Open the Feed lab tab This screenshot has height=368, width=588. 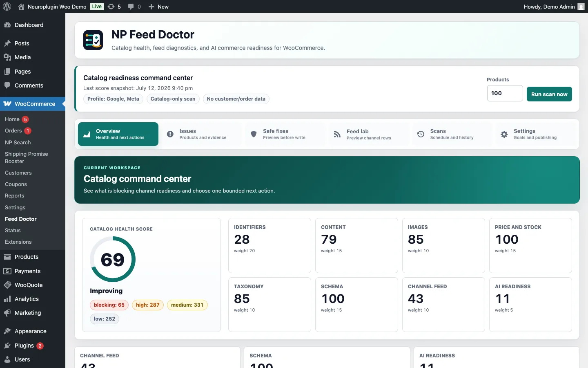click(x=369, y=134)
